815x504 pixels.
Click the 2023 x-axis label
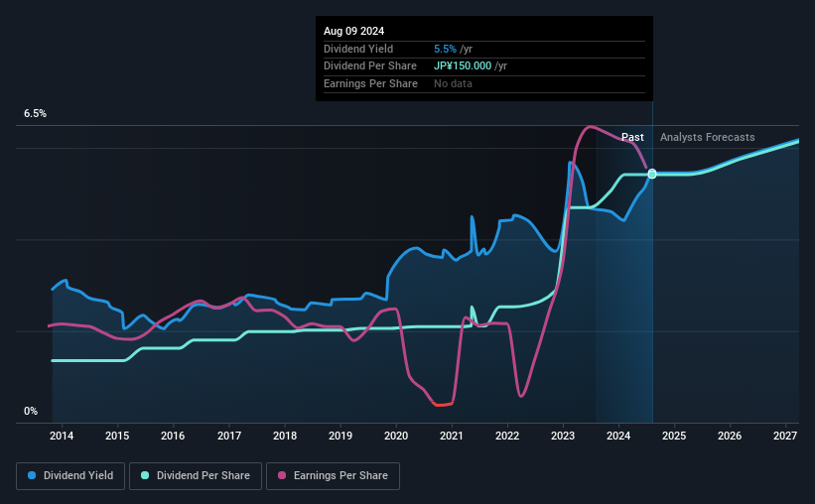pyautogui.click(x=563, y=436)
